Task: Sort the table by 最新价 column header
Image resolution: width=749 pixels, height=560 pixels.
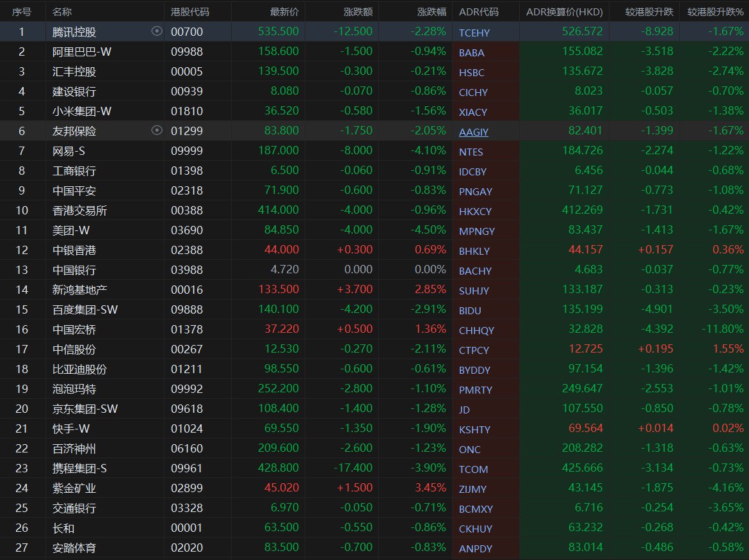Action: 284,12
